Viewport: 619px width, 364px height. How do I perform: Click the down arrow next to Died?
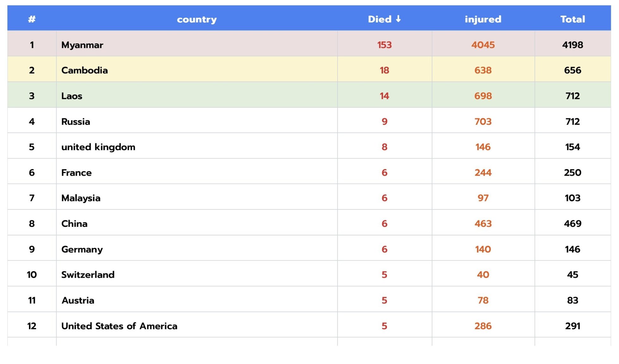(x=398, y=19)
